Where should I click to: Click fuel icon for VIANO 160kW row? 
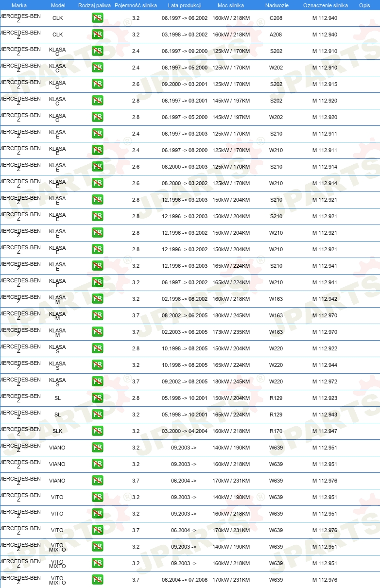[97, 465]
